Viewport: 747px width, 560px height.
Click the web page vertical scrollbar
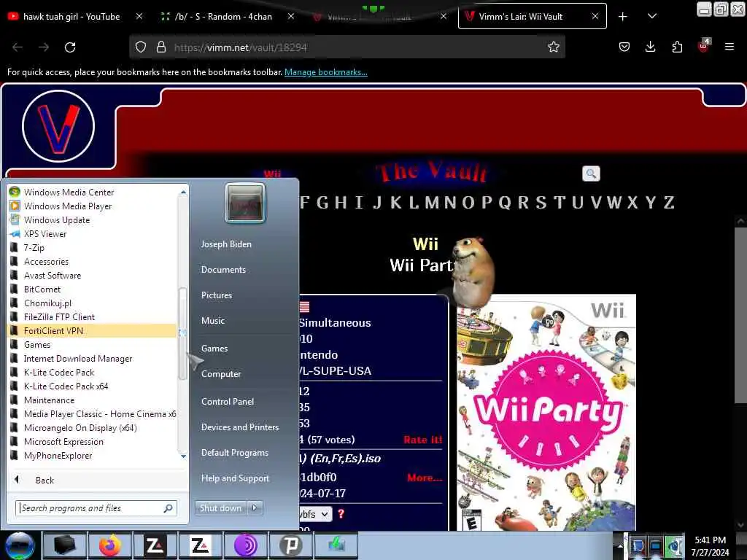[x=740, y=316]
